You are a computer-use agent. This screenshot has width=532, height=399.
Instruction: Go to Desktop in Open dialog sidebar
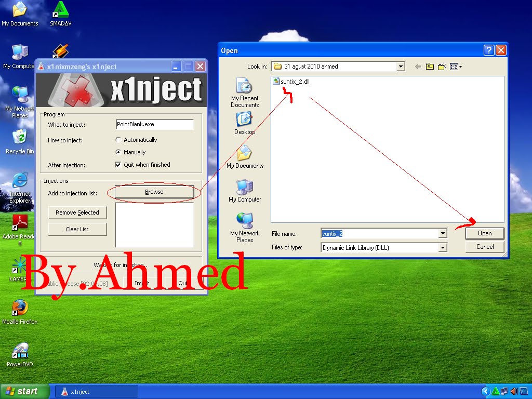click(245, 124)
